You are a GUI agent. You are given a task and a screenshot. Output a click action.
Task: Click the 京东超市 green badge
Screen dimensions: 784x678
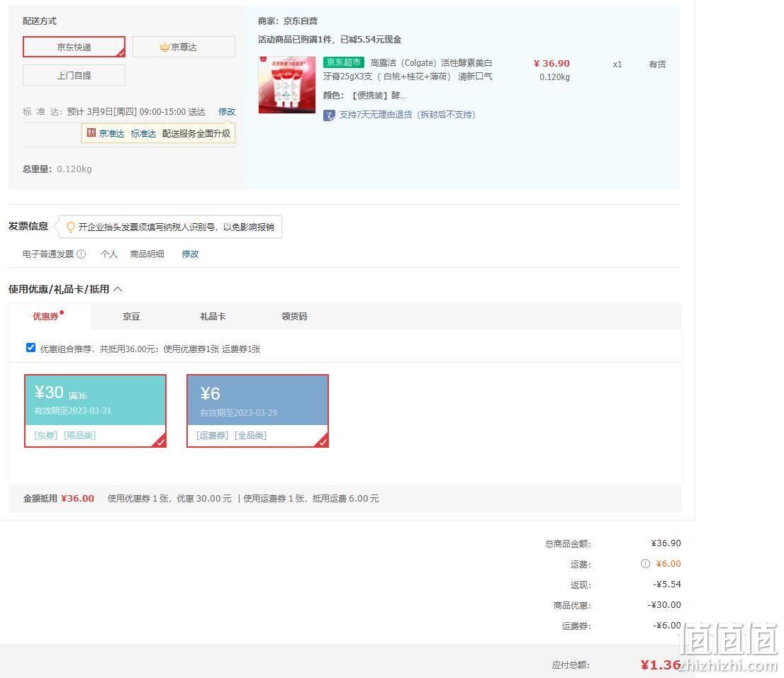pos(344,62)
